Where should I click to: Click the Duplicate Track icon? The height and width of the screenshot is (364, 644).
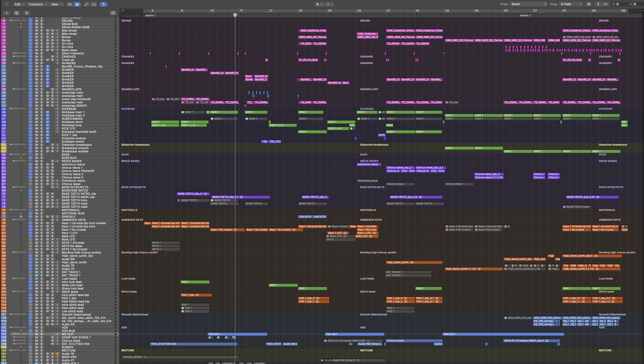click(17, 13)
